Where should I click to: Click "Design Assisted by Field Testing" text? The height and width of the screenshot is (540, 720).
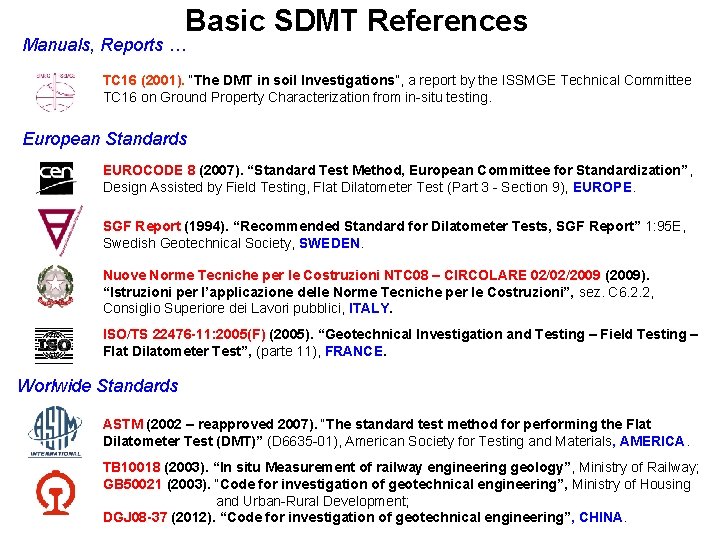point(206,187)
